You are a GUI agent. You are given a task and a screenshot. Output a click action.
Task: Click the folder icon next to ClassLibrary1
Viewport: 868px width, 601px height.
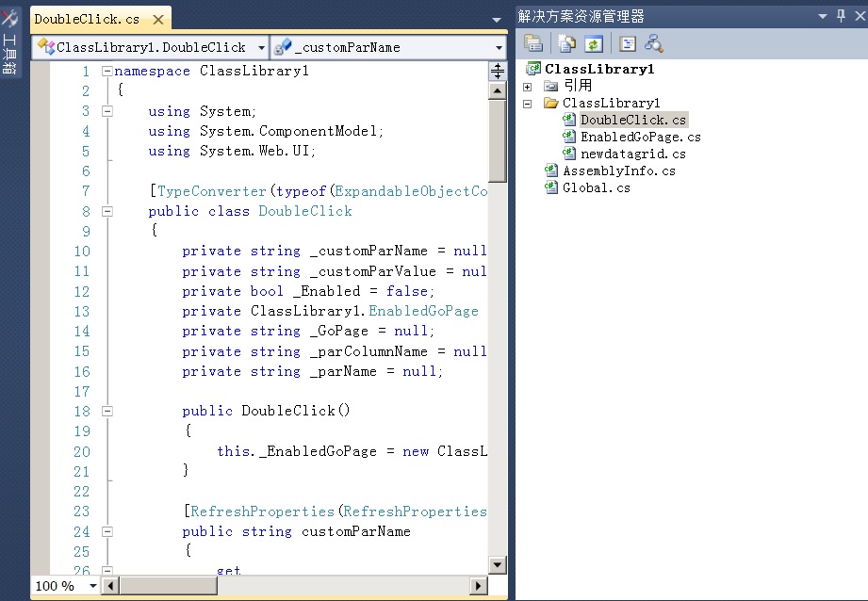click(x=554, y=103)
